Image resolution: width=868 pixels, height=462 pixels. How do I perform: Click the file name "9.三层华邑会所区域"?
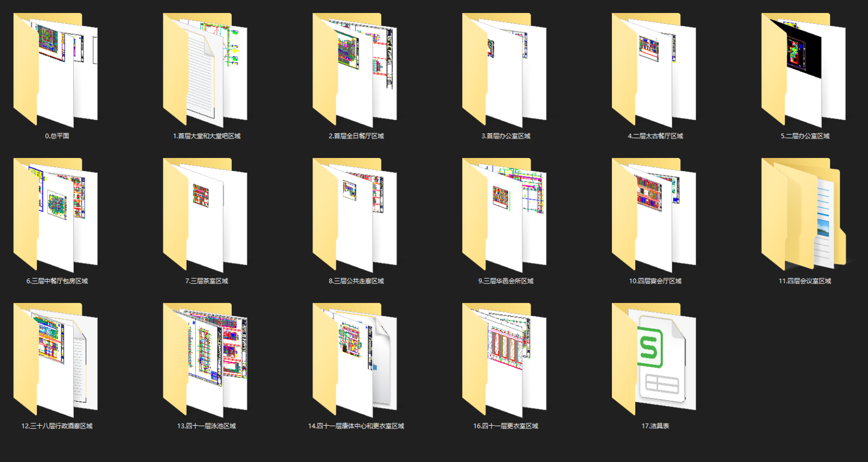506,281
